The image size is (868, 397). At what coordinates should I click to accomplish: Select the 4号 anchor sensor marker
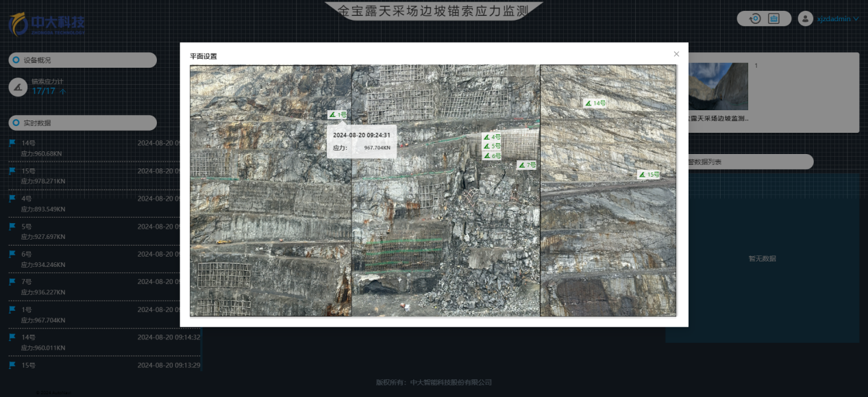[492, 137]
